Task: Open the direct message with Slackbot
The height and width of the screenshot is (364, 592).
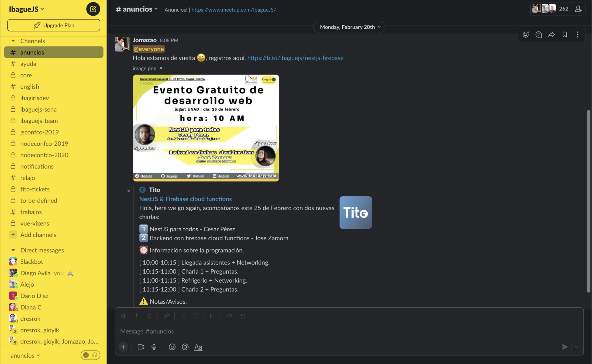Action: click(x=32, y=262)
